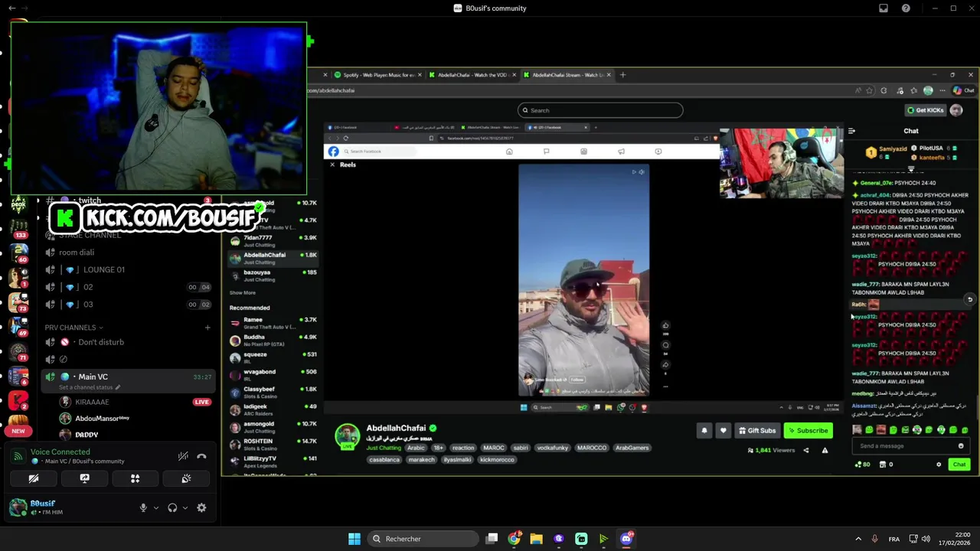
Task: Follow AbdellahChafai with the heart button
Action: click(x=723, y=431)
